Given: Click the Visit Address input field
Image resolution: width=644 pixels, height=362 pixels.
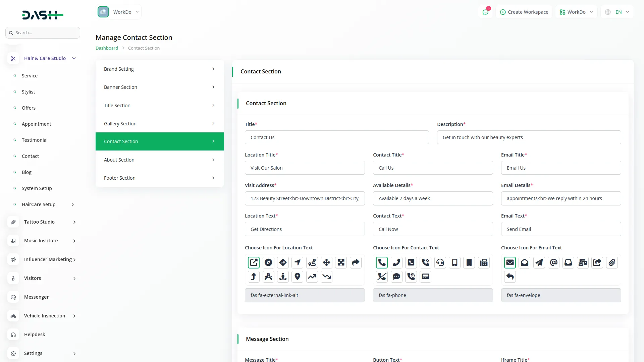Looking at the screenshot, I should [305, 198].
